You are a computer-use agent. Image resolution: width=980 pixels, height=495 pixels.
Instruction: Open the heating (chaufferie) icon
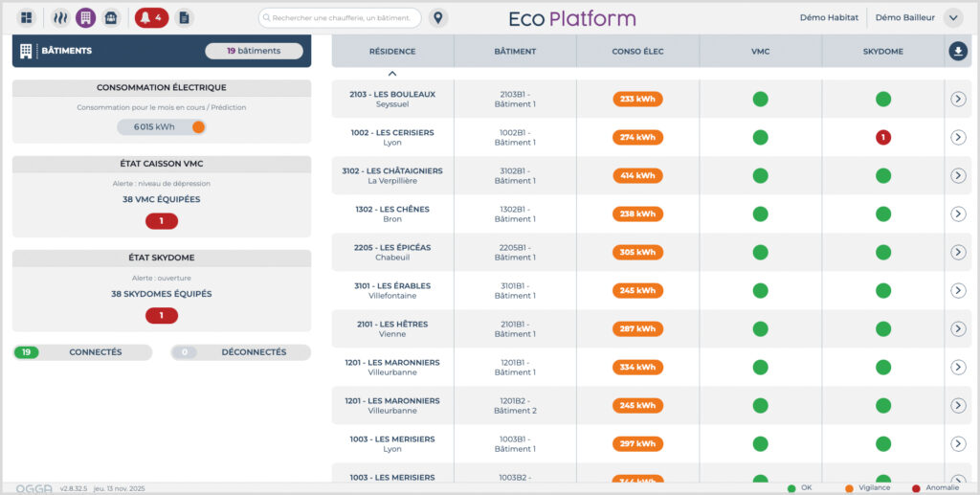(60, 18)
